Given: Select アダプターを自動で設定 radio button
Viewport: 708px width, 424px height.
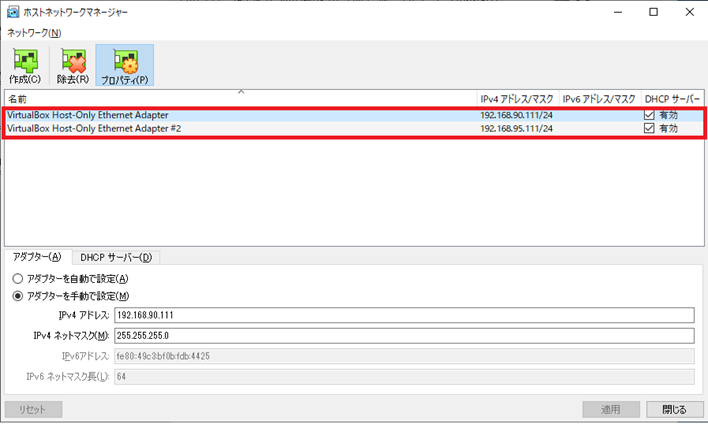Looking at the screenshot, I should 18,279.
